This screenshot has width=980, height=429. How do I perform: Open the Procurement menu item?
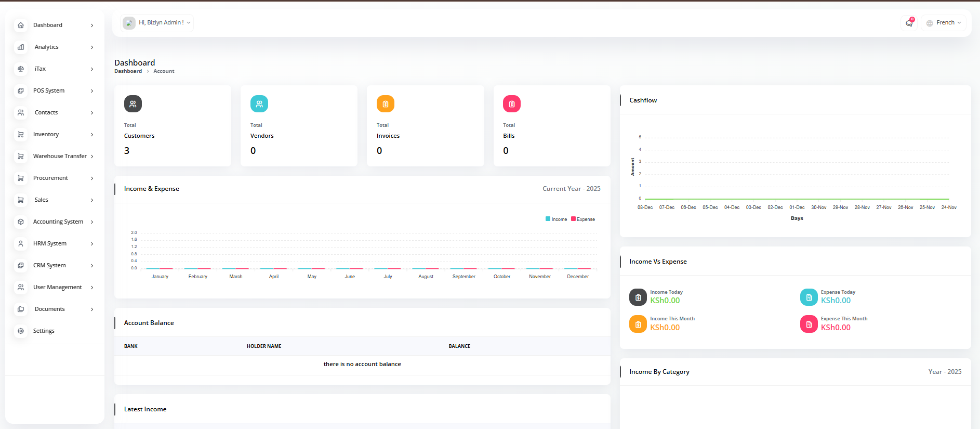pyautogui.click(x=55, y=178)
